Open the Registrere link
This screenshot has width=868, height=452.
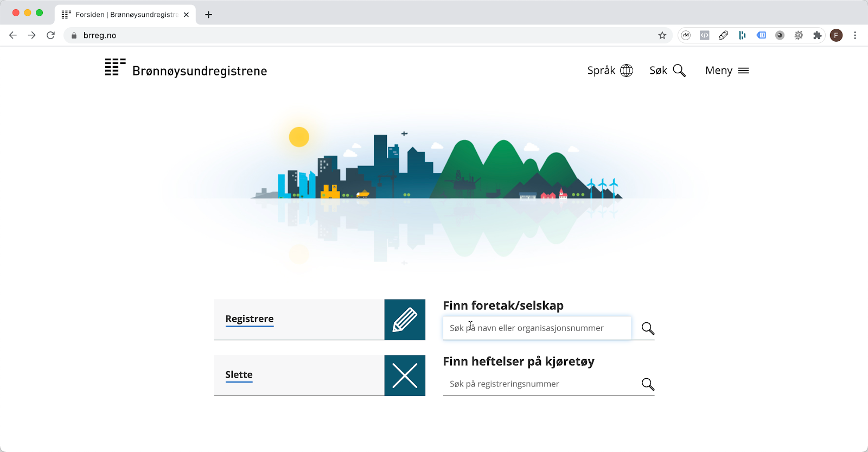(x=249, y=319)
